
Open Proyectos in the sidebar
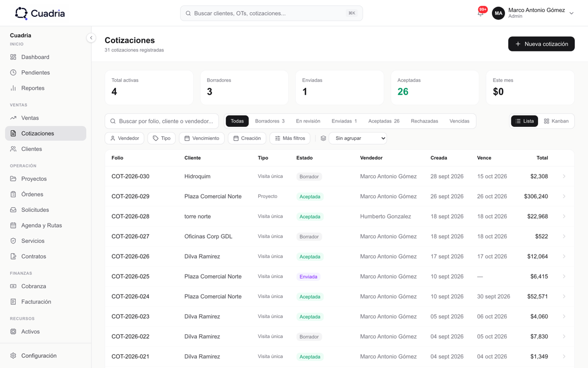click(45, 179)
